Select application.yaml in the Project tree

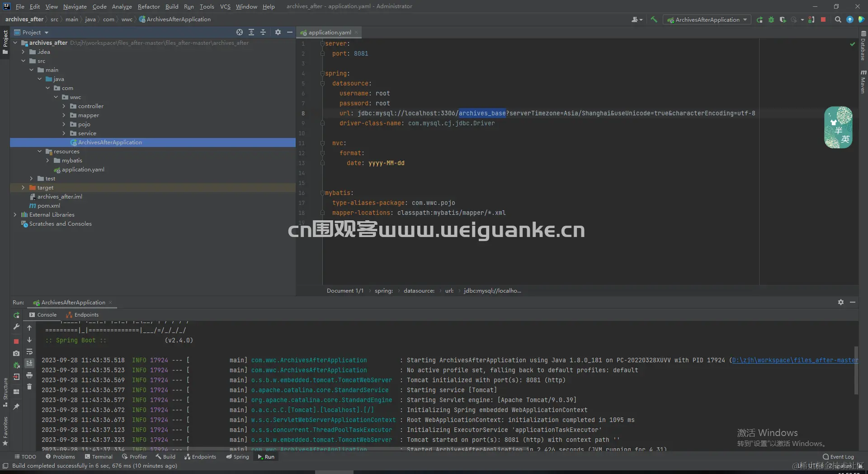83,170
